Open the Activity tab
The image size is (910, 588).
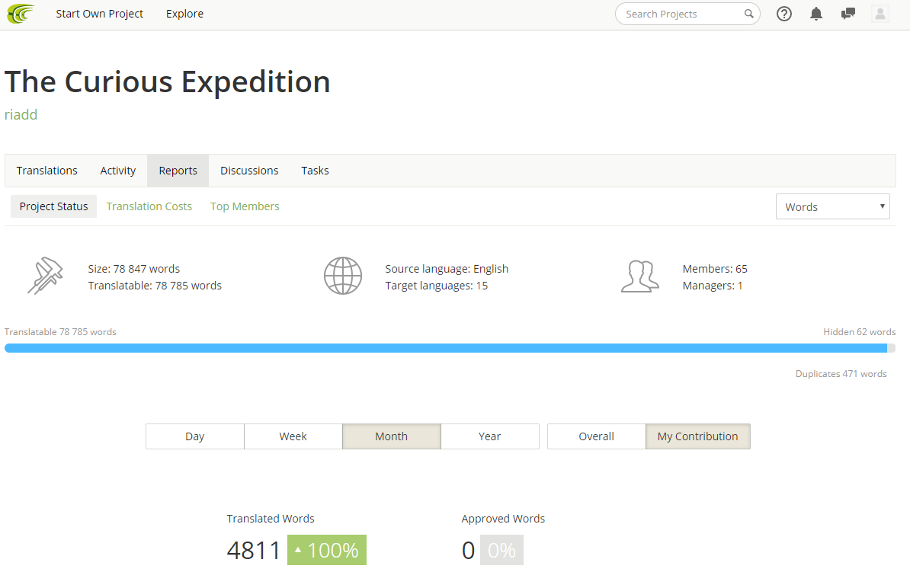(x=118, y=171)
